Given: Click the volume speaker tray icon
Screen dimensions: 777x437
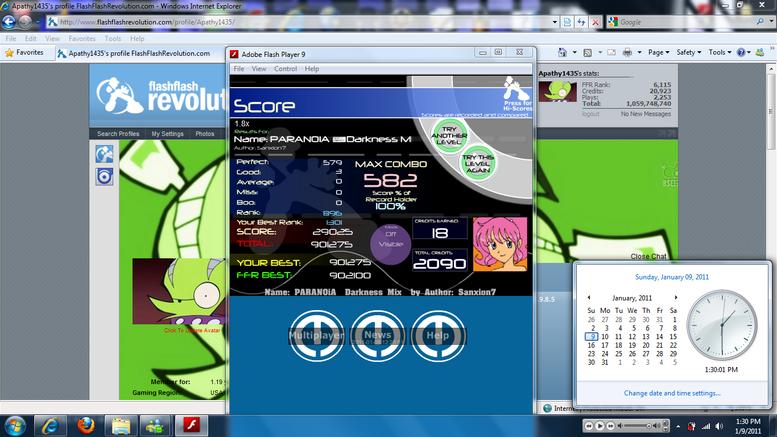Looking at the screenshot, I should [719, 426].
